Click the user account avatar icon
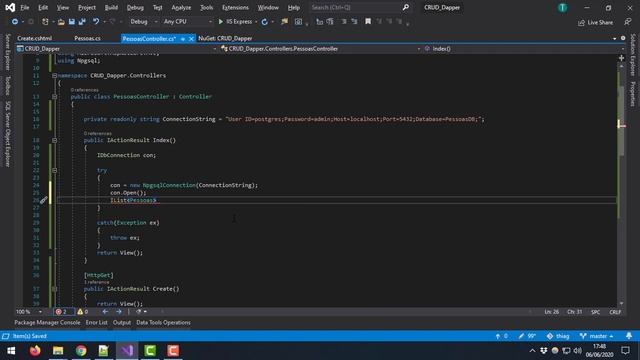This screenshot has height=360, width=640. tap(562, 8)
